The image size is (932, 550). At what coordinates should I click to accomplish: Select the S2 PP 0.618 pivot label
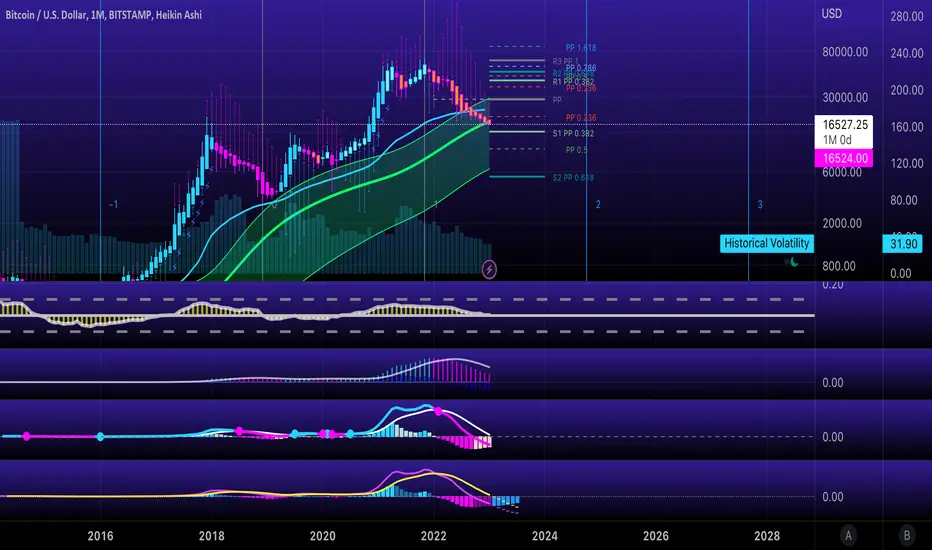pos(573,177)
